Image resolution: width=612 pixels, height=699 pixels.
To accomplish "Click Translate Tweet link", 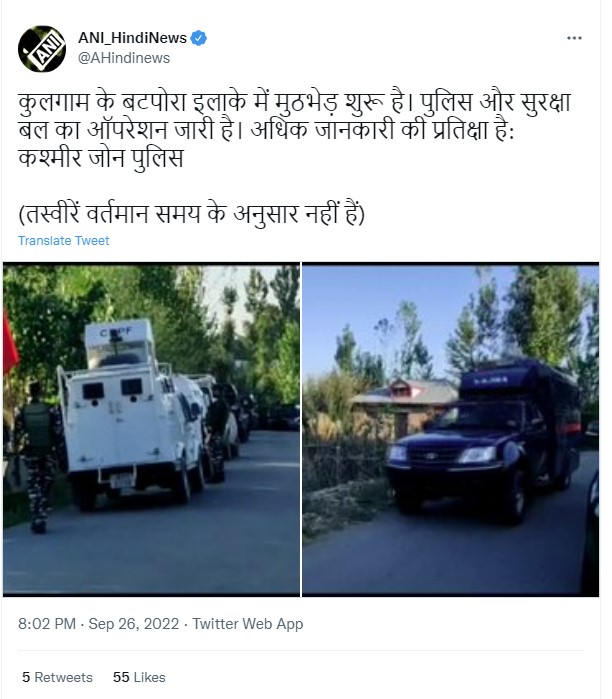I will pos(64,241).
